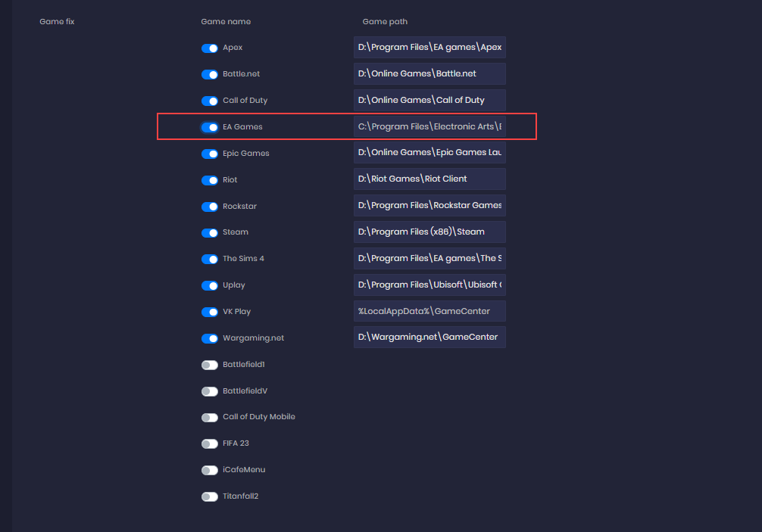Turn off the Steam toggle
Image resolution: width=762 pixels, height=532 pixels.
tap(209, 232)
